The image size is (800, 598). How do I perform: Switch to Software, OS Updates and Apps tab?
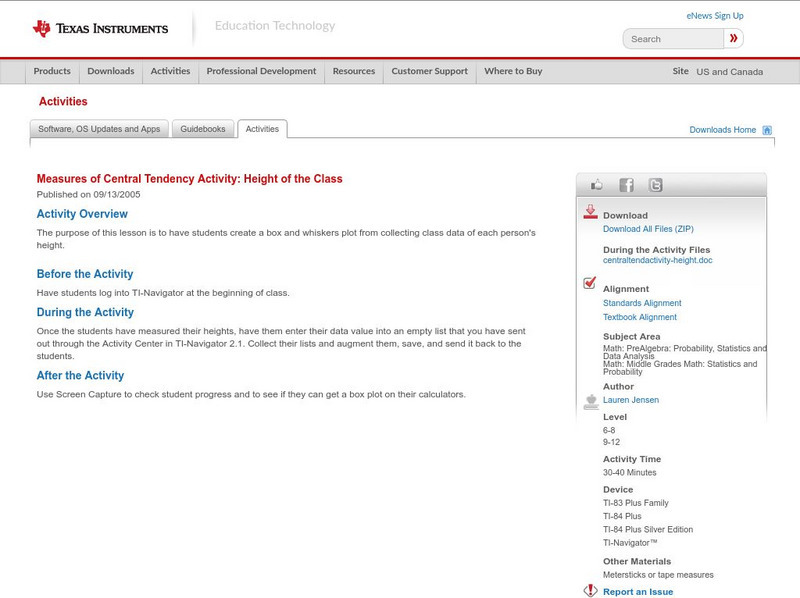(x=99, y=129)
